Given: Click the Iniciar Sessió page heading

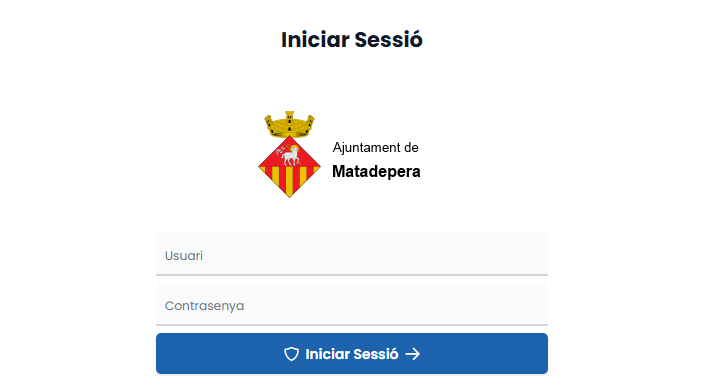Looking at the screenshot, I should point(352,40).
